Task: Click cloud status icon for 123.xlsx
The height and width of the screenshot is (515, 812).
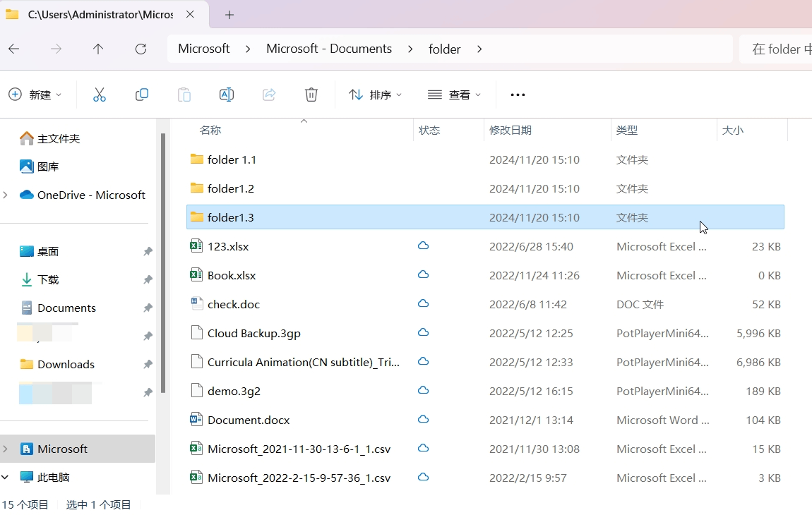Action: click(423, 246)
